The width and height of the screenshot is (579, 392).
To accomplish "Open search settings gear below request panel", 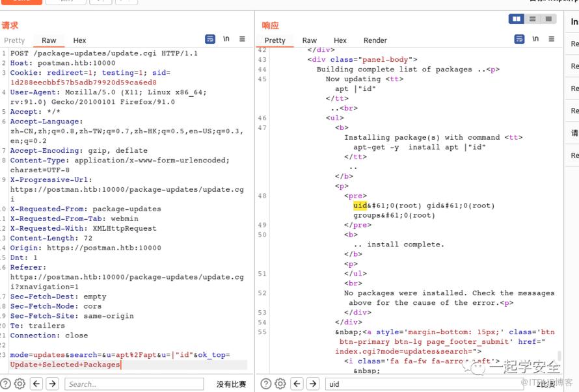I will (x=20, y=384).
